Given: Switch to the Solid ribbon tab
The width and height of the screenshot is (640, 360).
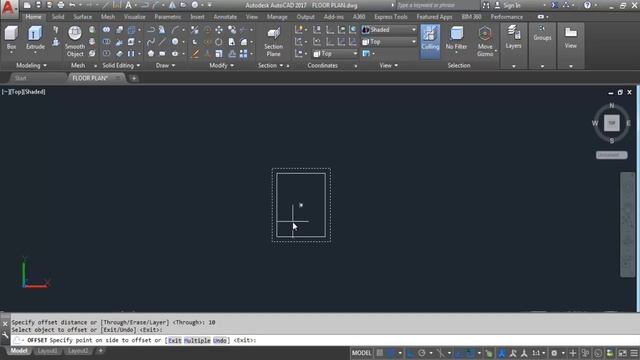Looking at the screenshot, I should pos(58,17).
